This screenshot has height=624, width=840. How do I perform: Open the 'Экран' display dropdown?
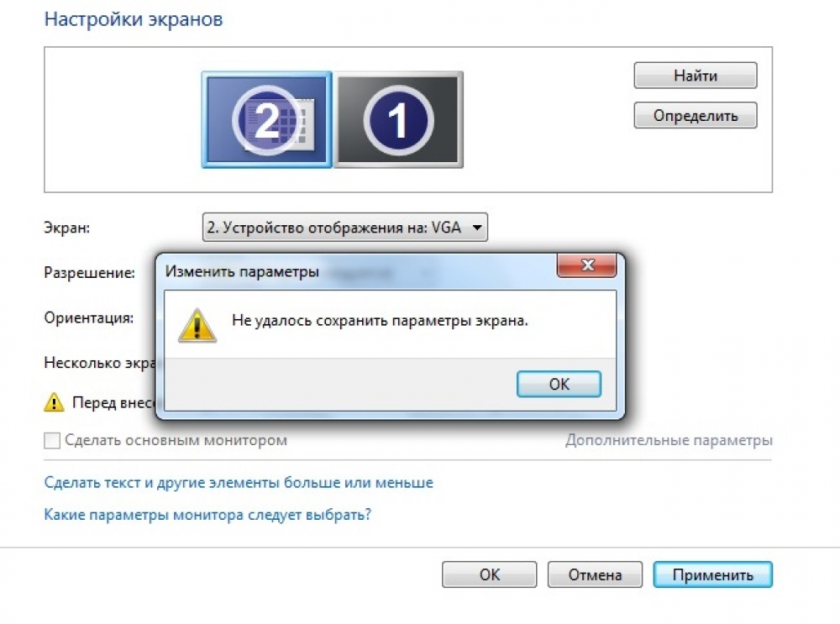(x=345, y=228)
